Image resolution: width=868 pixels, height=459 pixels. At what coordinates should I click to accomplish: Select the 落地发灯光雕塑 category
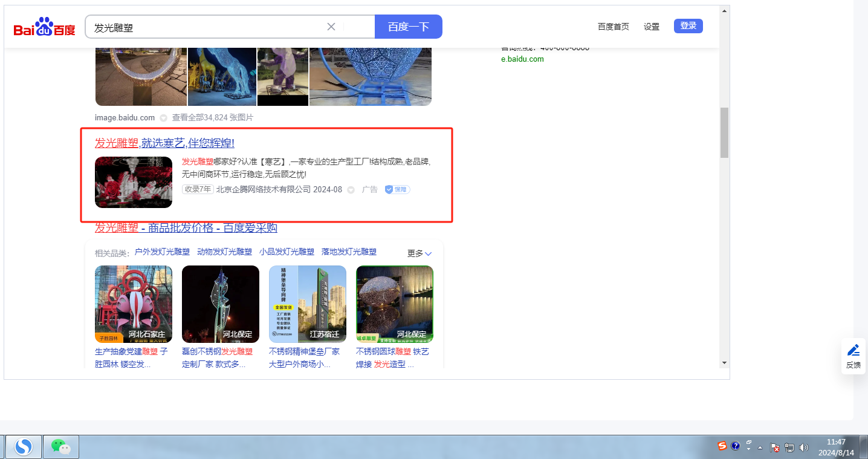point(349,252)
